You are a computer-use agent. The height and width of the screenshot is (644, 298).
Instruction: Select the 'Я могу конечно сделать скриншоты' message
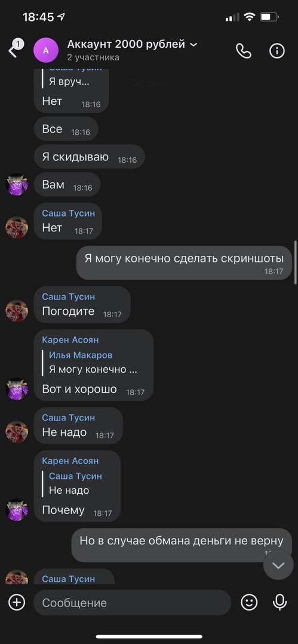184,263
